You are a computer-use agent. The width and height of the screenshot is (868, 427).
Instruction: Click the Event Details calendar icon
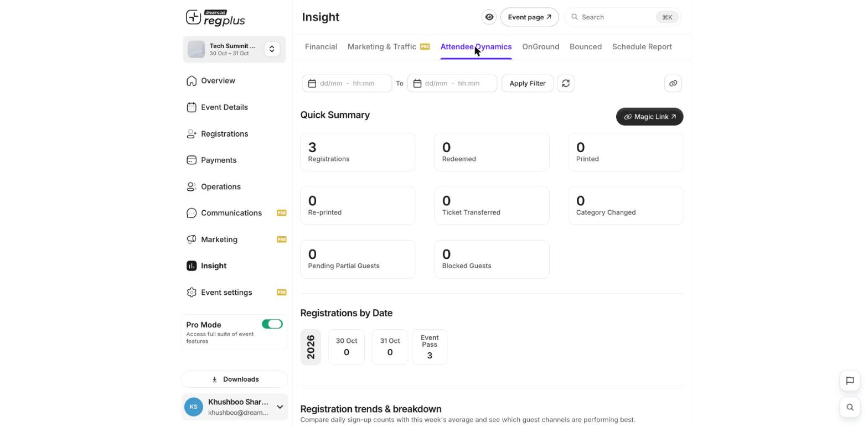(192, 107)
